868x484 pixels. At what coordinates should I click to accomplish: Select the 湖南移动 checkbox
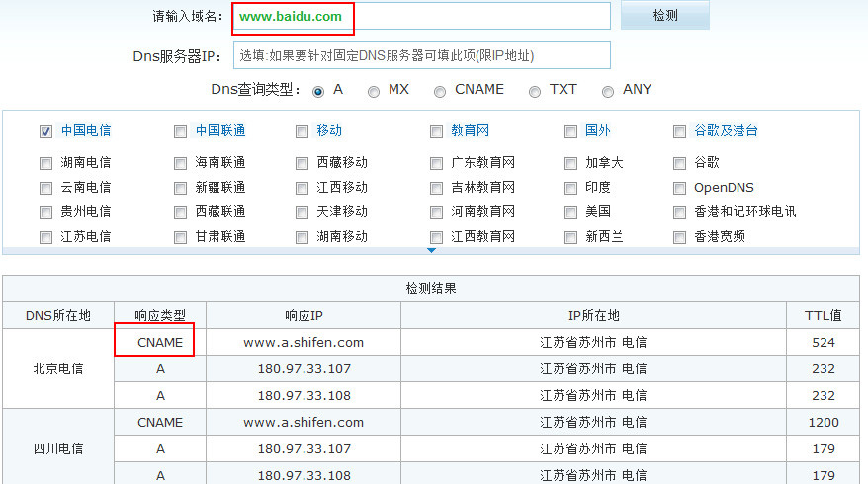tap(303, 237)
